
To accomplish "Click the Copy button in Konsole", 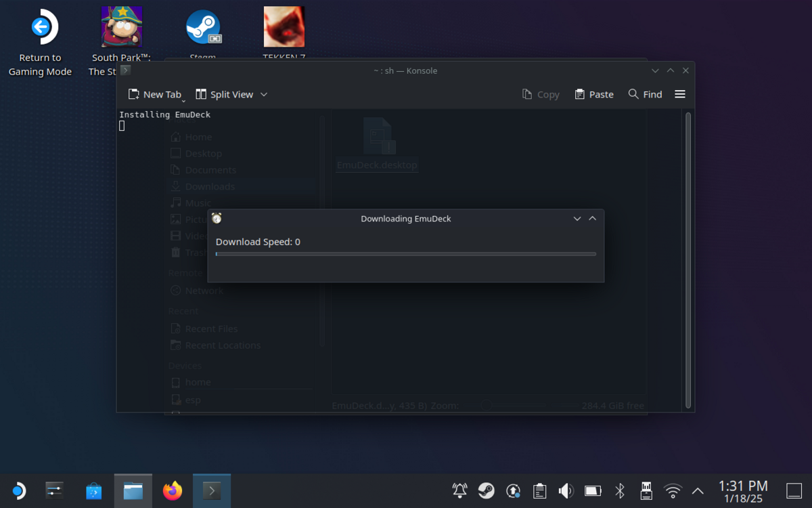I will pos(541,94).
